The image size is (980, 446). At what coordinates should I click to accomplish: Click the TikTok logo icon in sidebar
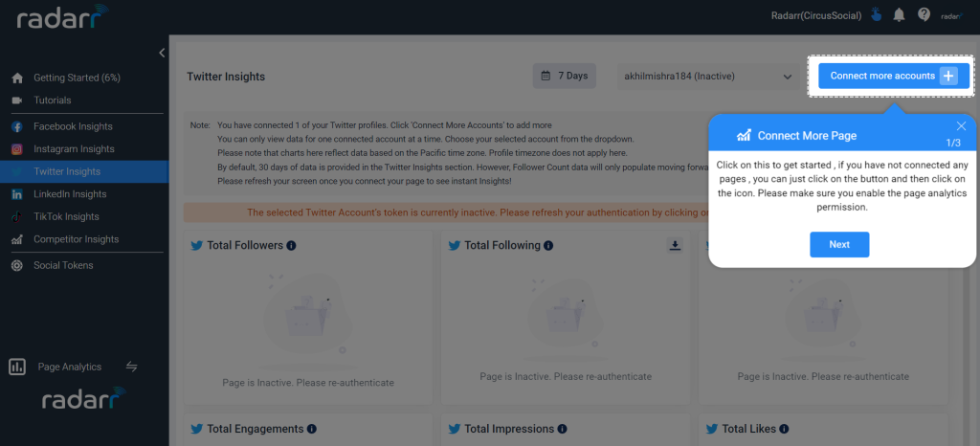[17, 216]
